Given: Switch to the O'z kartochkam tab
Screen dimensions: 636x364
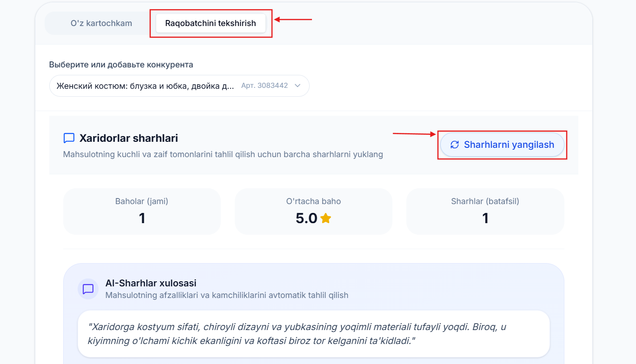Looking at the screenshot, I should [101, 23].
